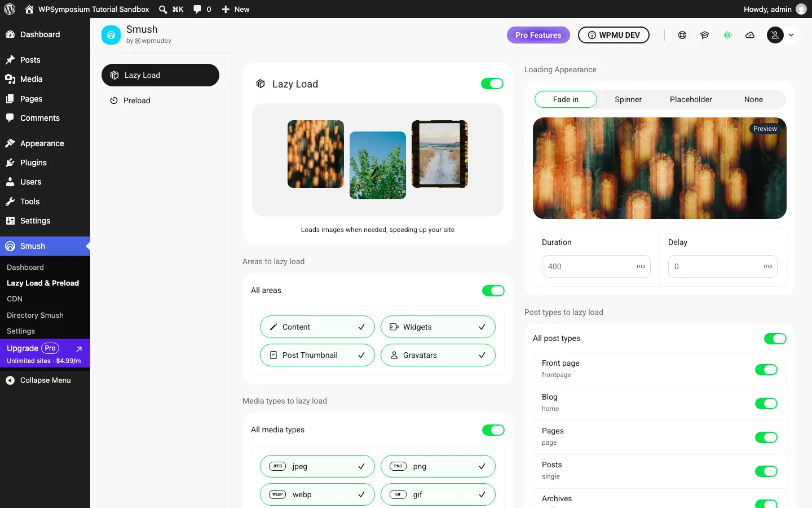Open CDN under the Smush submenu

point(15,299)
